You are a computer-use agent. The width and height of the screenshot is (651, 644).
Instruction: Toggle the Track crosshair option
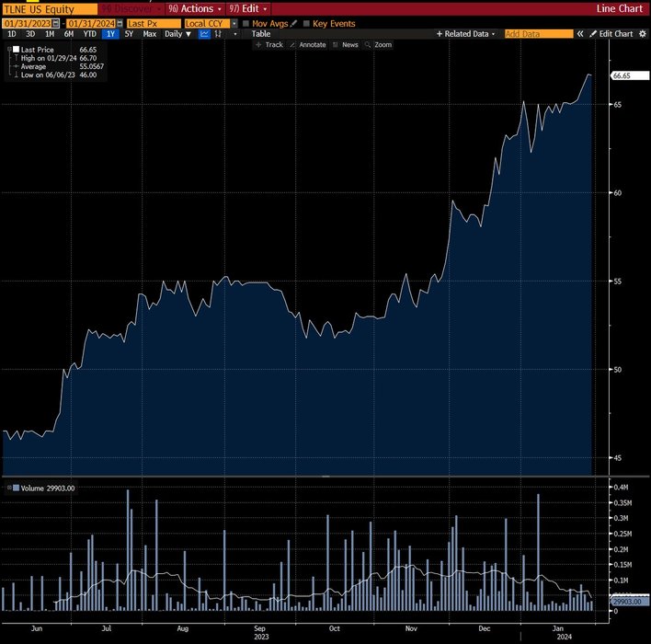click(x=269, y=44)
